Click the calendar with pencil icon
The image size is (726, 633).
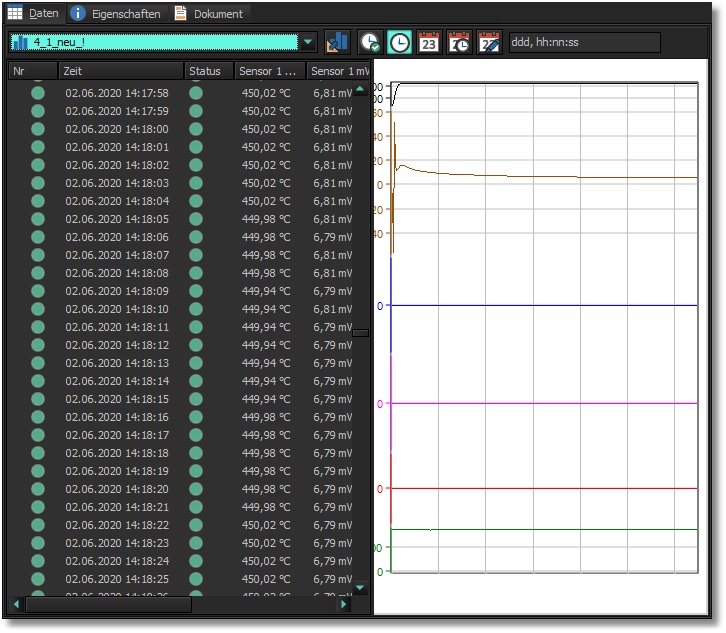489,43
